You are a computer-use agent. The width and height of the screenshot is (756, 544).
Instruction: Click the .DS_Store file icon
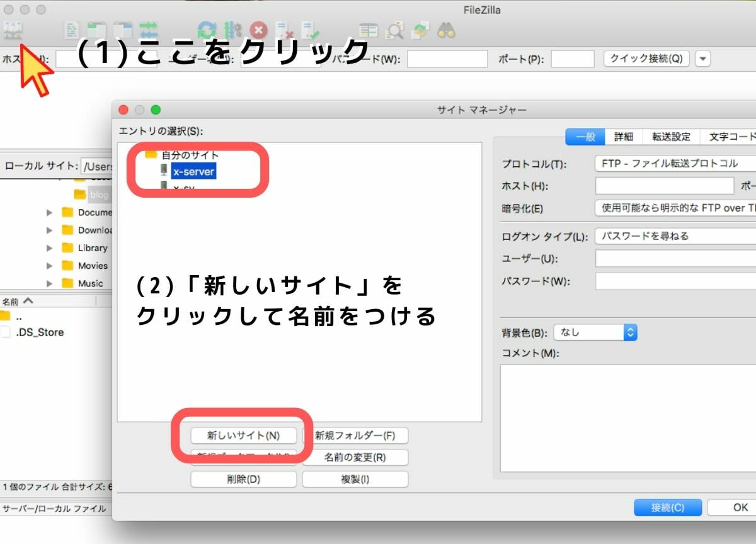(x=5, y=332)
